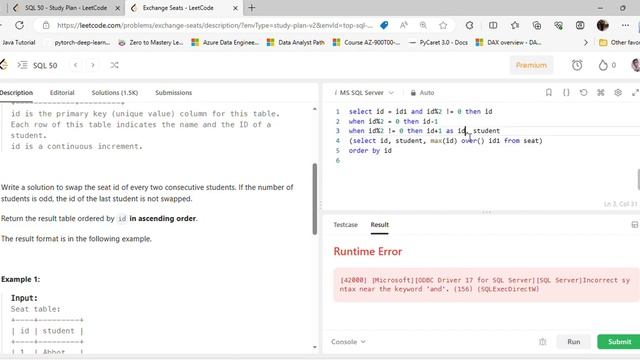Viewport: 640px width, 360px height.
Task: Add page to favorites star icon
Action: point(443,25)
